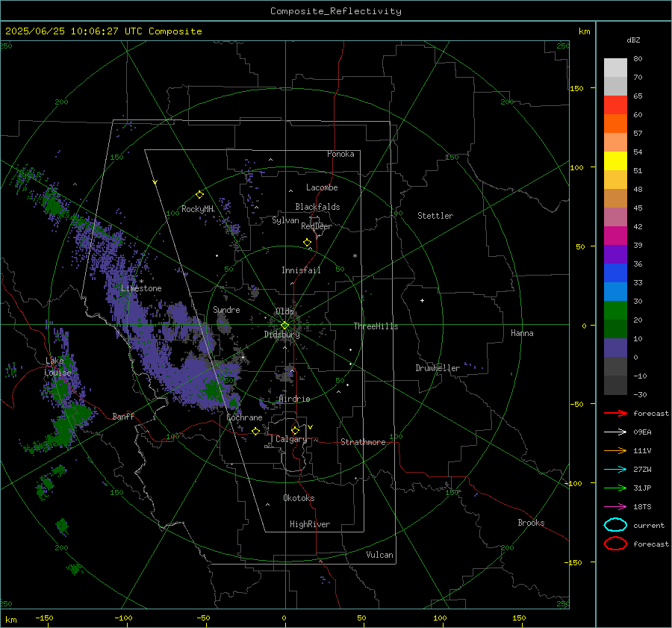Click the ThreeHills label
The height and width of the screenshot is (628, 672).
click(x=376, y=326)
